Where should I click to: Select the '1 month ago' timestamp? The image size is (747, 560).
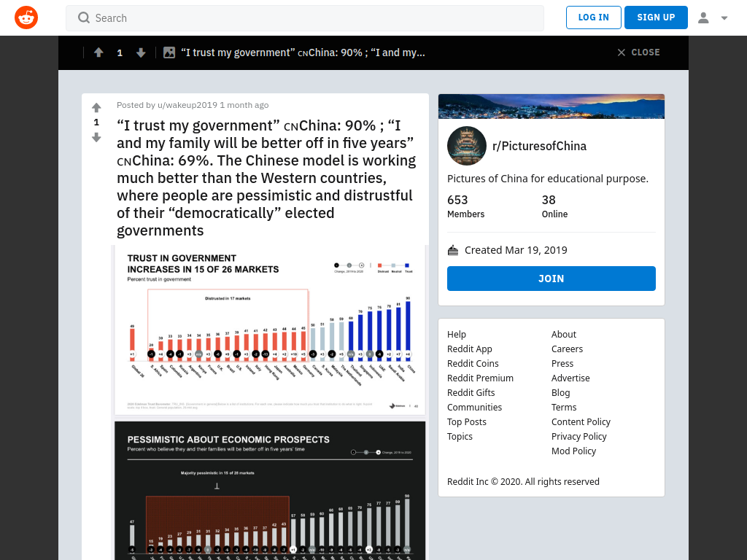(244, 105)
